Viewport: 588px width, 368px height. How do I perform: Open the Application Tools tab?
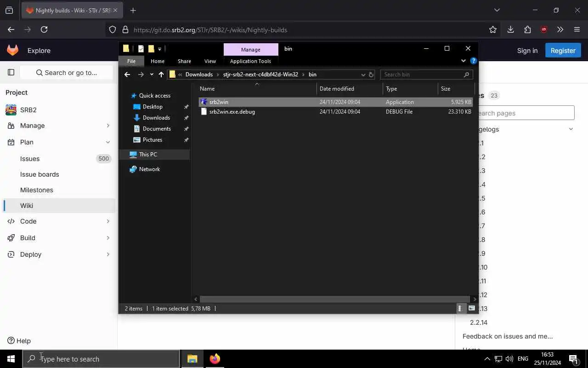[250, 61]
